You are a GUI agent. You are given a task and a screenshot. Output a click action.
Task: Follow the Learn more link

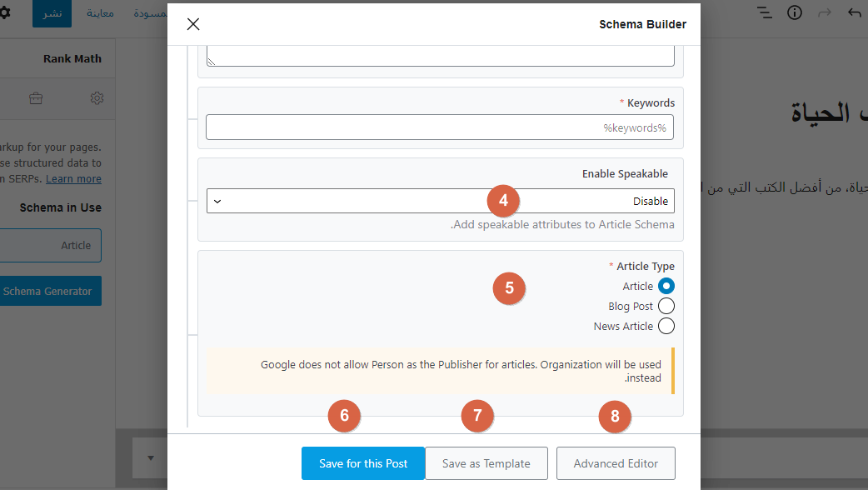(73, 179)
